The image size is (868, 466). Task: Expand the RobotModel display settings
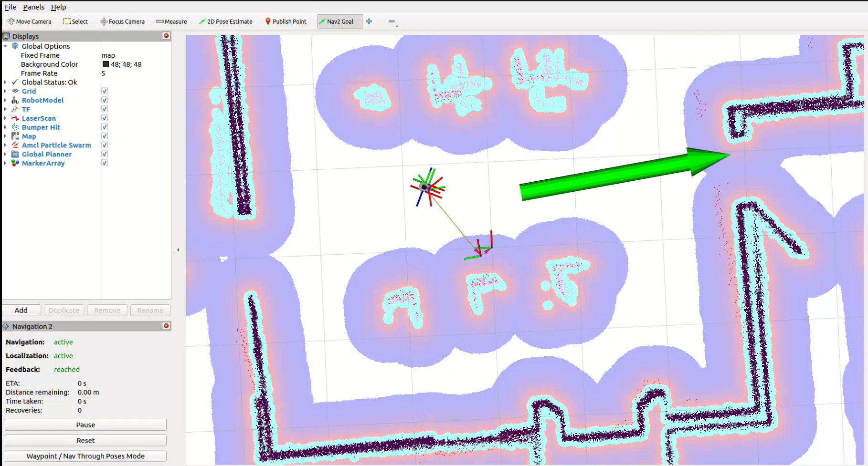pos(5,100)
